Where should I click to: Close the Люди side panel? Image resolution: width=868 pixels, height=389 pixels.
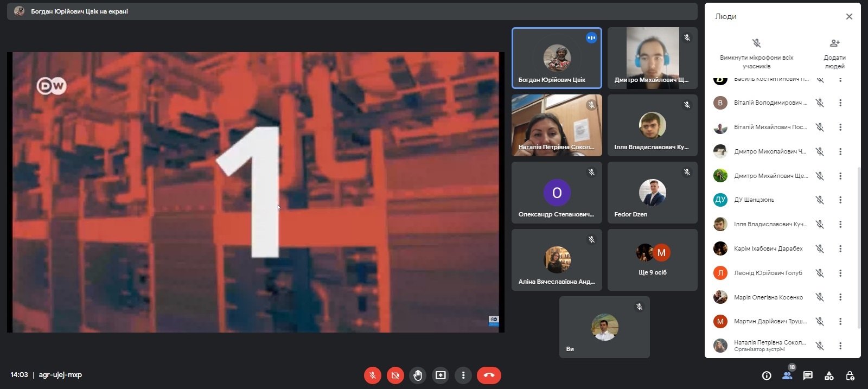(x=849, y=17)
